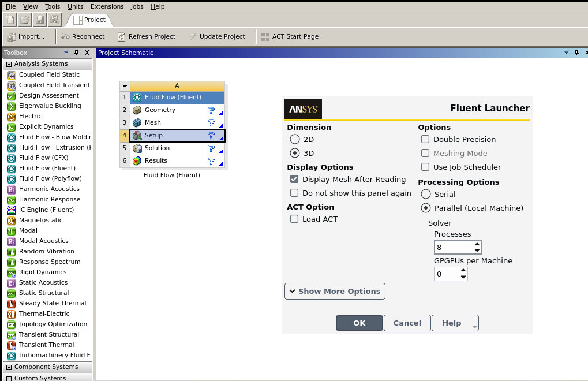588x381 pixels.
Task: Click the Save project disk icon
Action: click(39, 20)
